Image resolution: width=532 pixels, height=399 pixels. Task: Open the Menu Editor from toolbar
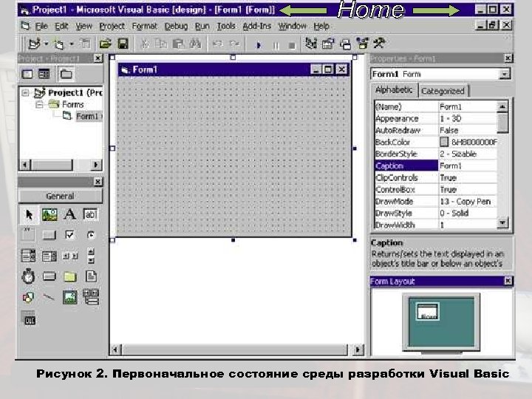[x=86, y=44]
